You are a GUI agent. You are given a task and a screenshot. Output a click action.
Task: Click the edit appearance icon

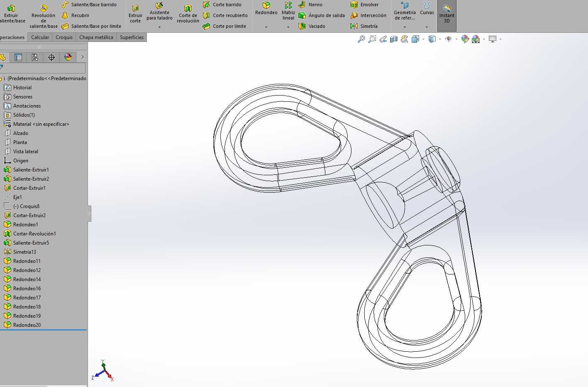pos(465,39)
